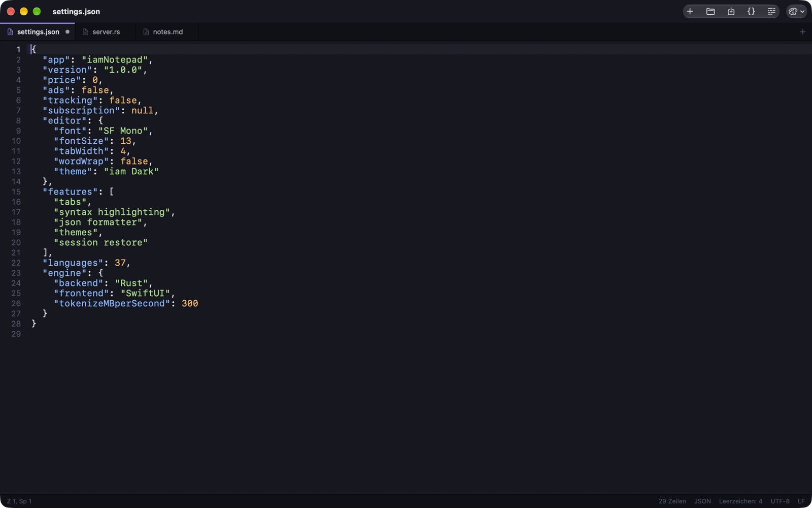Click the languages value 37
The image size is (812, 508).
point(120,263)
